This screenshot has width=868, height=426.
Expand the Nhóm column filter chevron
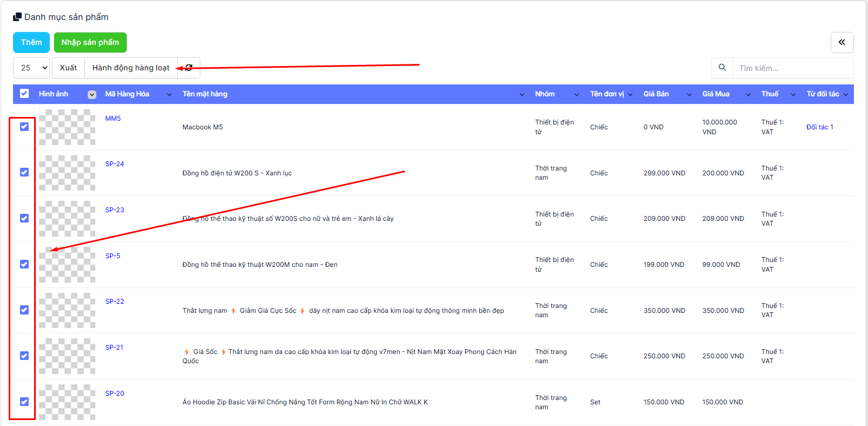[576, 95]
